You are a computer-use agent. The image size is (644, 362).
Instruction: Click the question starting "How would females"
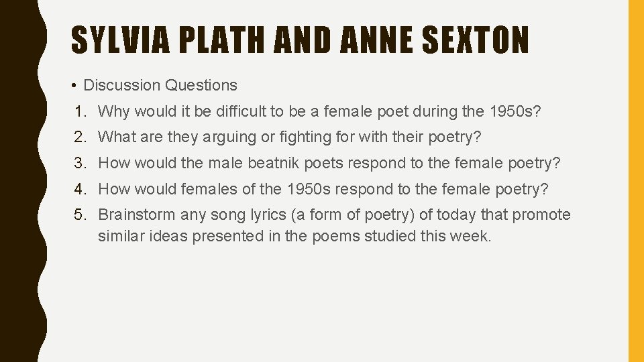(323, 189)
